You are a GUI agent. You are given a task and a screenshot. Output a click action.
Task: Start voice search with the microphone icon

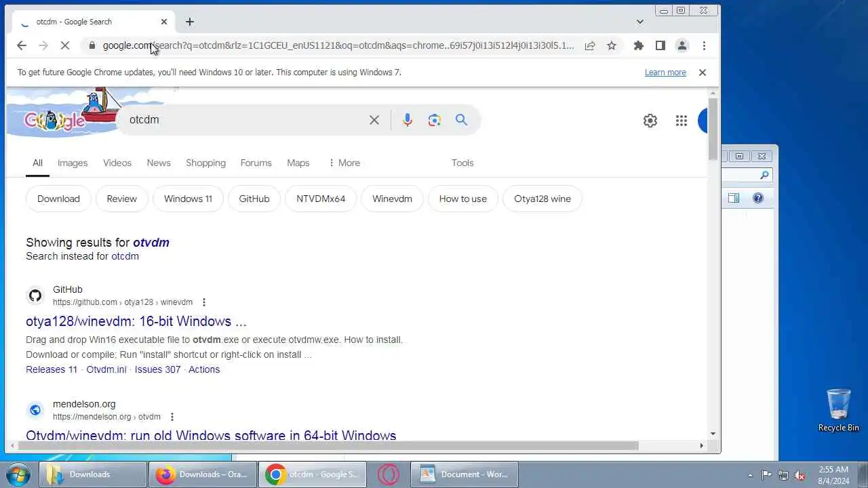pyautogui.click(x=407, y=120)
